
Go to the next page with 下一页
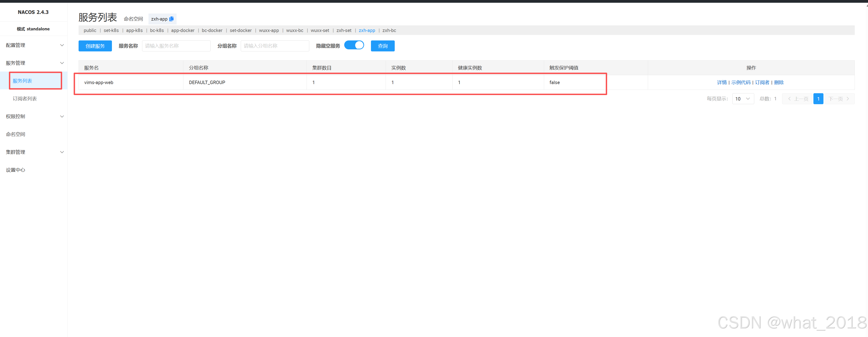click(839, 99)
